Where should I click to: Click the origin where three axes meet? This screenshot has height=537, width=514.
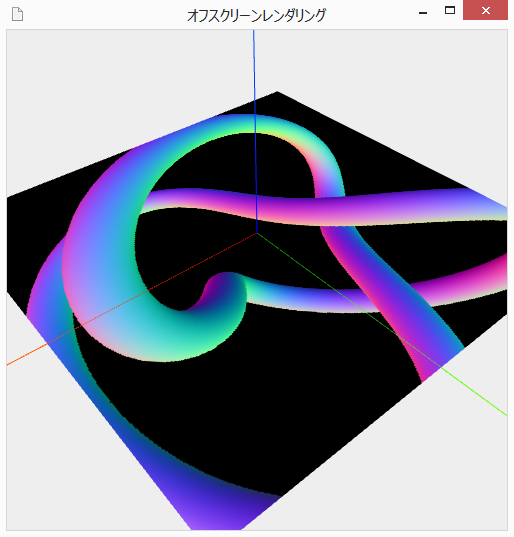pyautogui.click(x=257, y=233)
